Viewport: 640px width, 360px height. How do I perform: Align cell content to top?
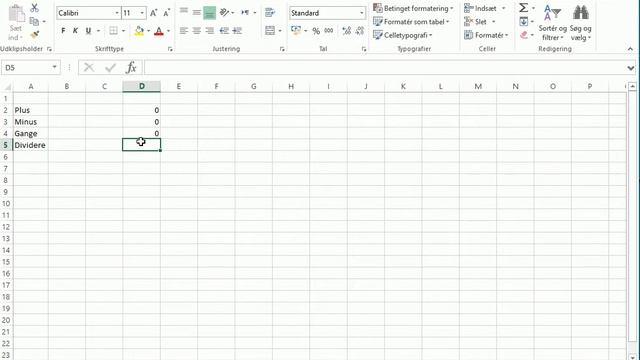click(x=184, y=11)
